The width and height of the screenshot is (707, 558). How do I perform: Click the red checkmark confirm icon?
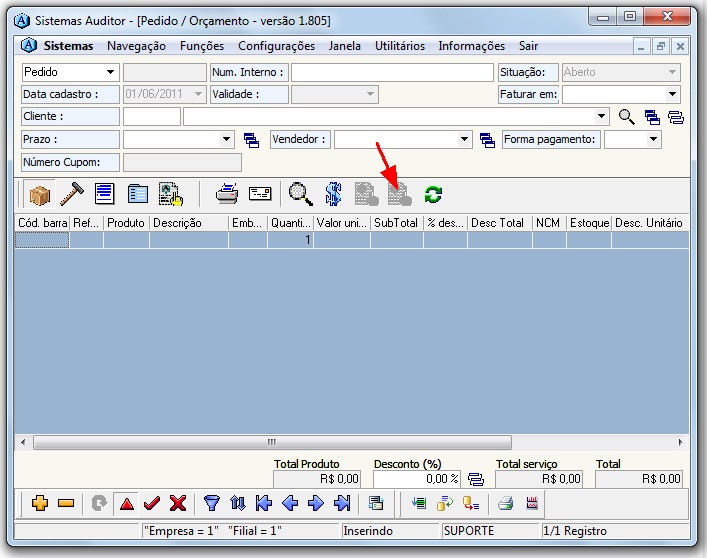(152, 503)
